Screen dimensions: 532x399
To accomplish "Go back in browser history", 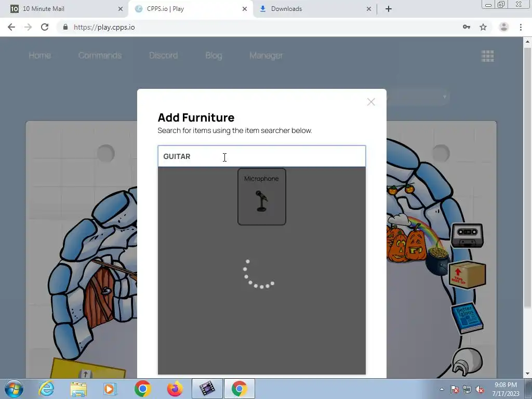I will click(x=11, y=27).
